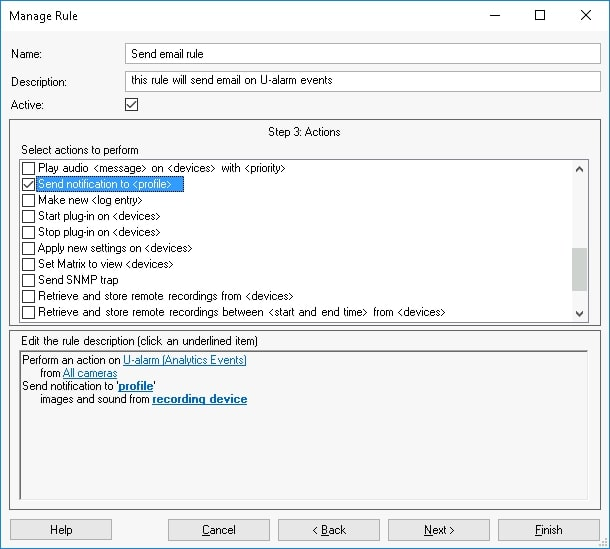Check Retrieve and store remote recordings from devices
Screen dimensions: 610x549
(x=29, y=297)
